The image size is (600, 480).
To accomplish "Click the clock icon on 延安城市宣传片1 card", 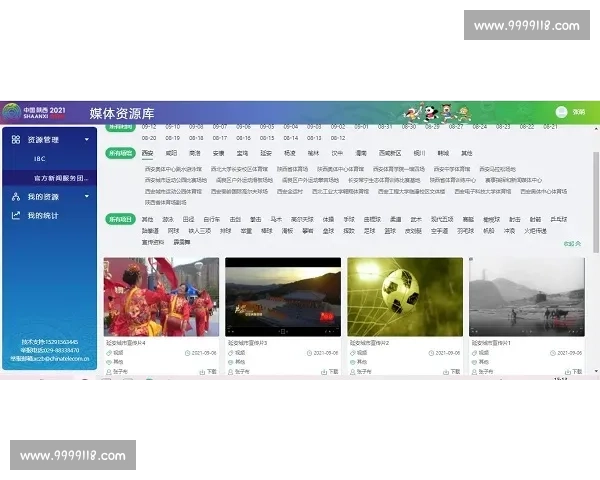I will [x=553, y=353].
